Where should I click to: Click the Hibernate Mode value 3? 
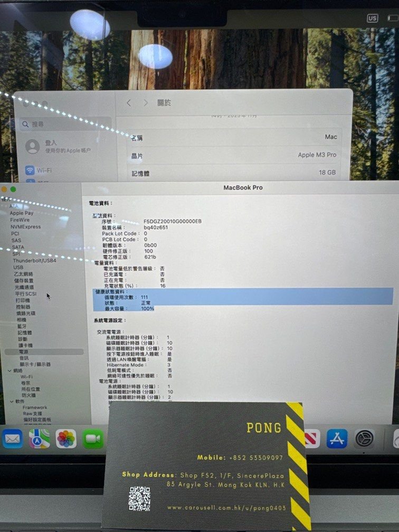169,365
